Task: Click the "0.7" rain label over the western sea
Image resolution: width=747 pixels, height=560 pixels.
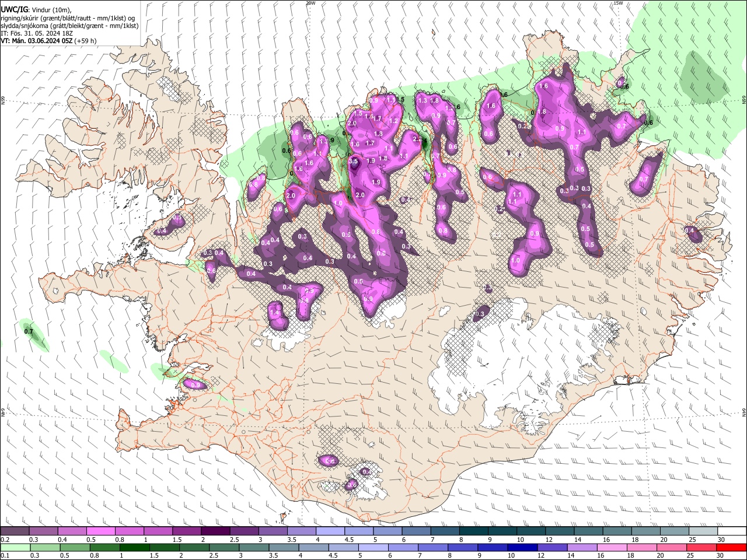Action: (29, 331)
